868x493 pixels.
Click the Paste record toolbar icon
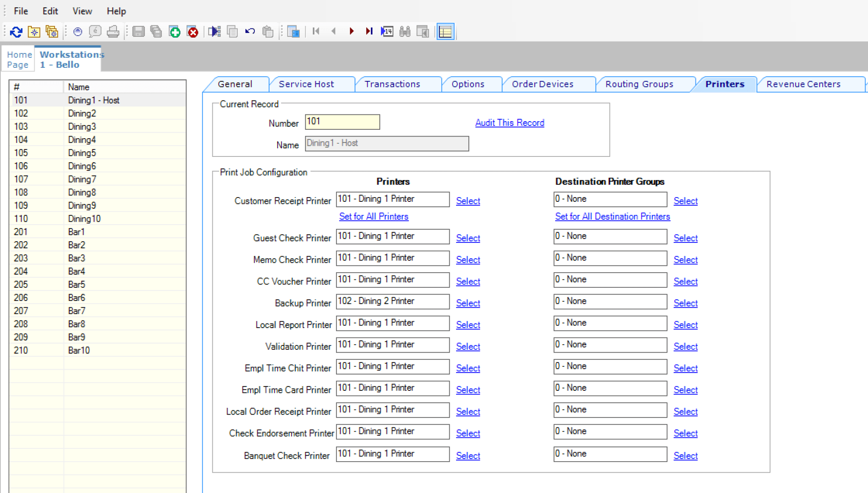pos(268,31)
